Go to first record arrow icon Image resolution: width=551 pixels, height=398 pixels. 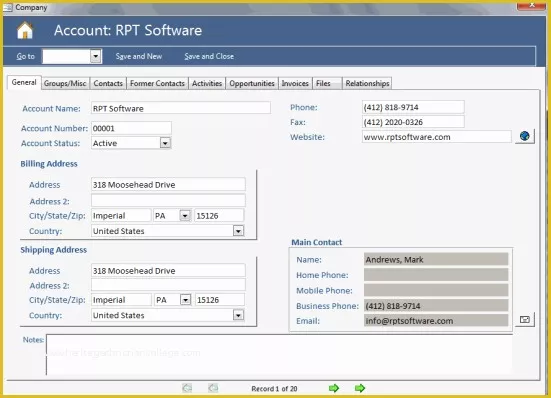click(x=187, y=388)
